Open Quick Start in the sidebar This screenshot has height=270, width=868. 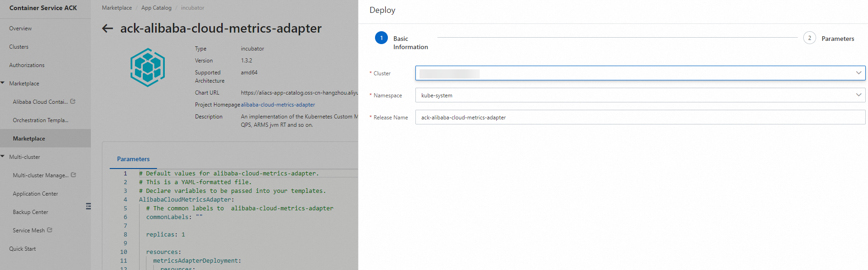[x=22, y=249]
